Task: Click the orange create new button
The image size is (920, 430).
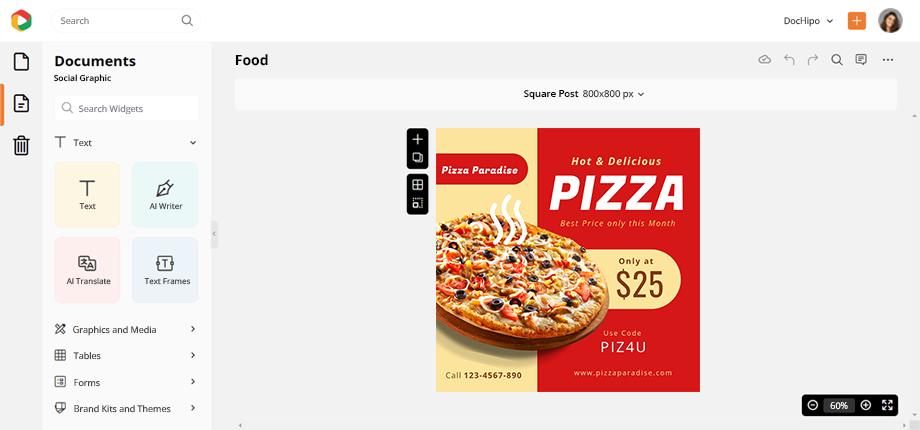Action: [857, 21]
